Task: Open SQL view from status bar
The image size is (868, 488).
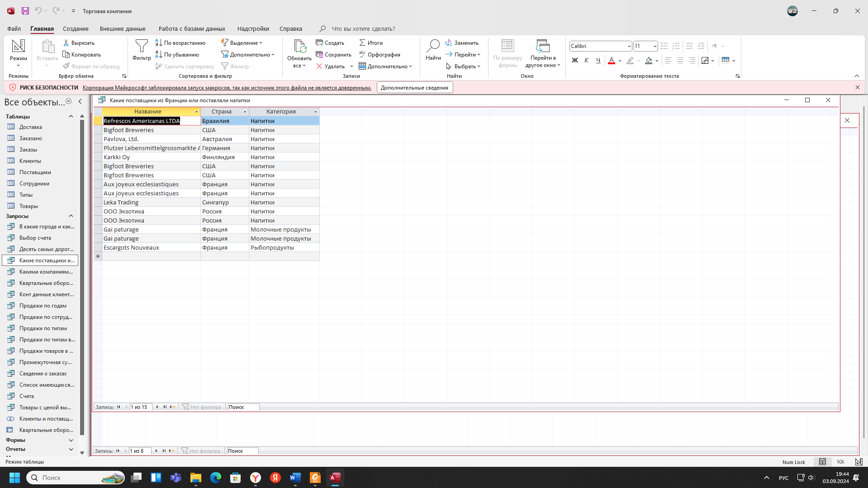Action: pyautogui.click(x=840, y=462)
